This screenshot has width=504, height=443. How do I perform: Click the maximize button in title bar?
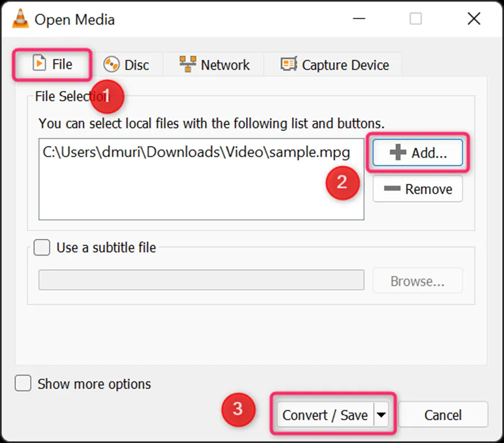click(416, 18)
